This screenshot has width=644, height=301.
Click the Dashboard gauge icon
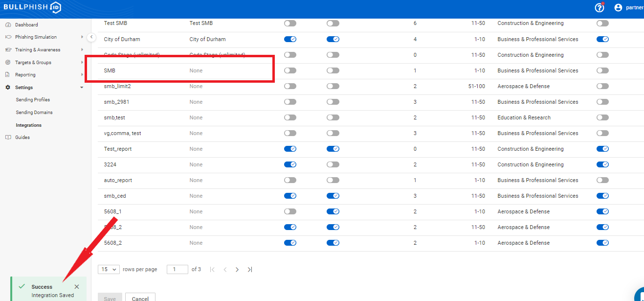(8, 24)
